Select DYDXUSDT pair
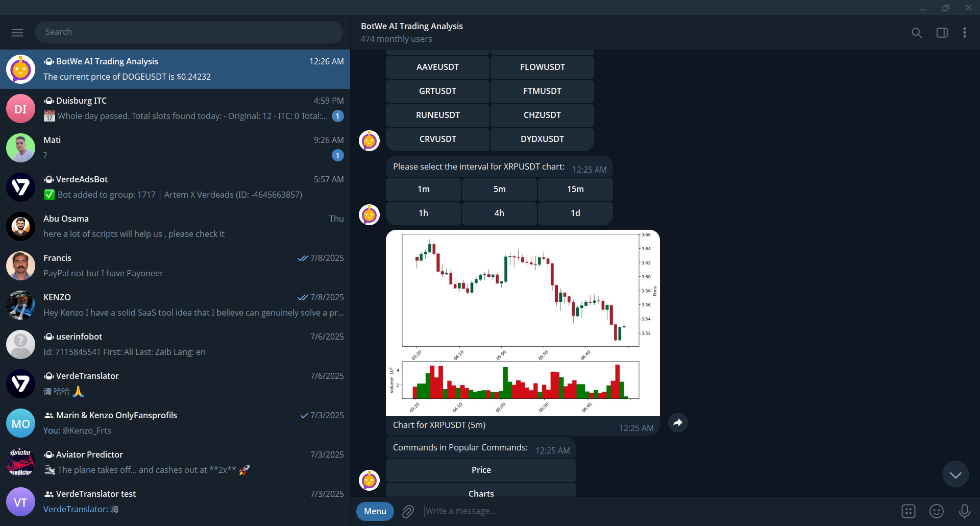 542,139
